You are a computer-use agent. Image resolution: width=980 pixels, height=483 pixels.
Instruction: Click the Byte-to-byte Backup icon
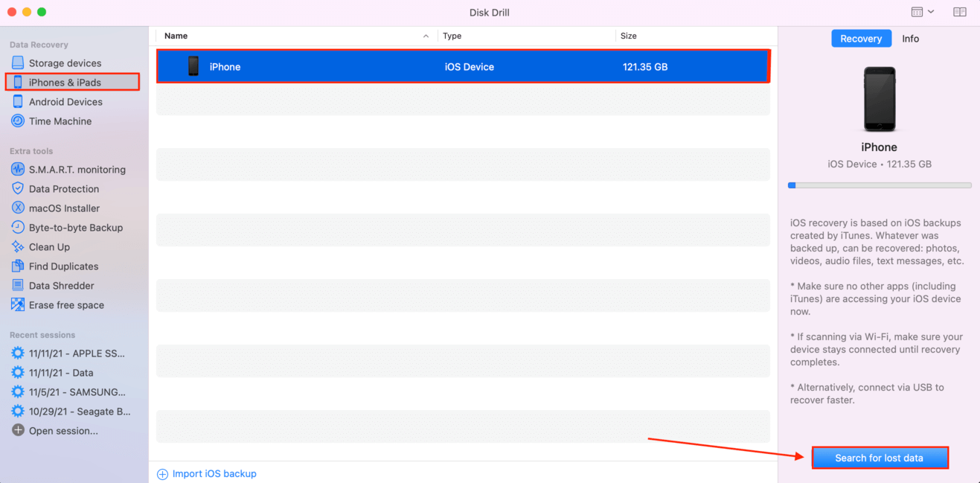coord(18,228)
